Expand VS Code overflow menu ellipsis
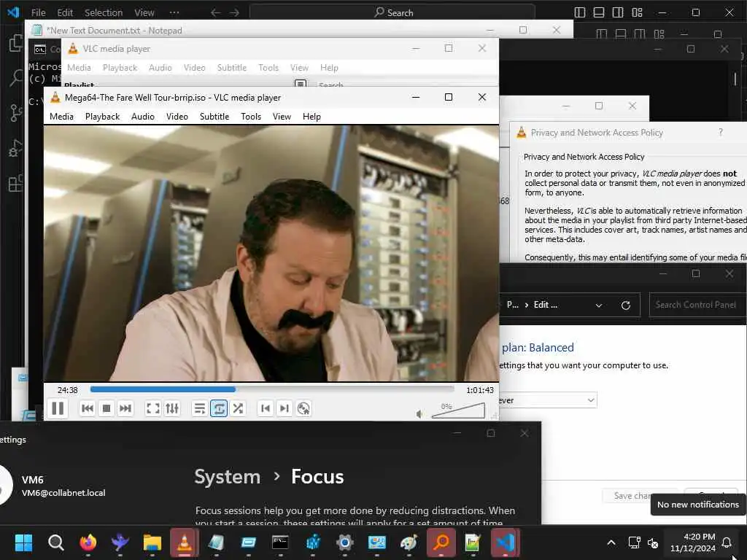The width and height of the screenshot is (747, 560). tap(174, 12)
